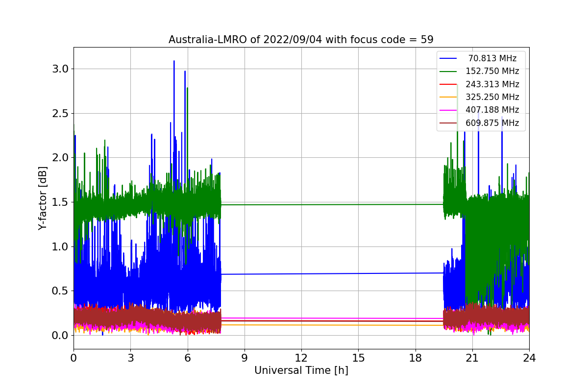Image resolution: width=588 pixels, height=392 pixels.
Task: Click the flat green line across data gap
Action: point(332,204)
